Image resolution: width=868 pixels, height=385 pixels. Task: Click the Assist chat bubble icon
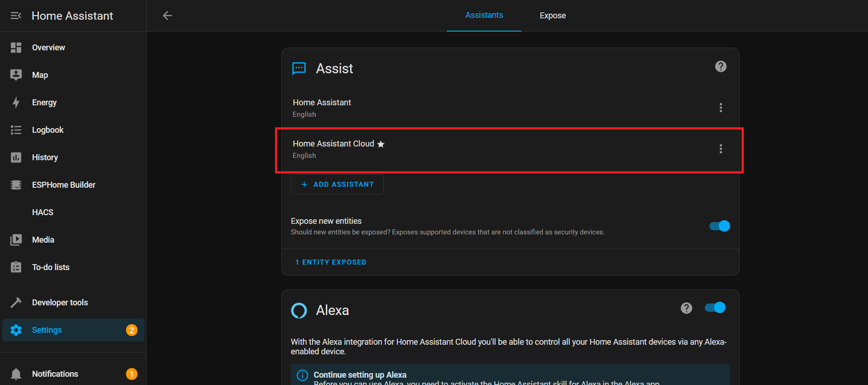[x=299, y=69]
